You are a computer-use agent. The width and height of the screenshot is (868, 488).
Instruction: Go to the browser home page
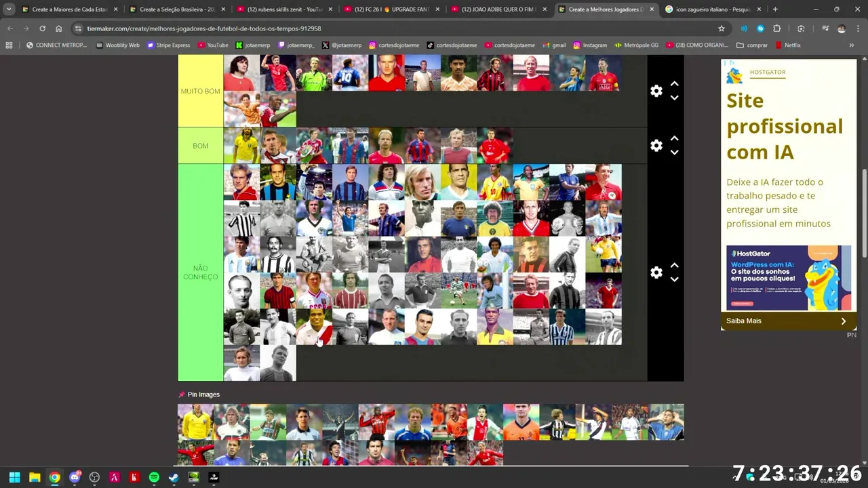58,28
